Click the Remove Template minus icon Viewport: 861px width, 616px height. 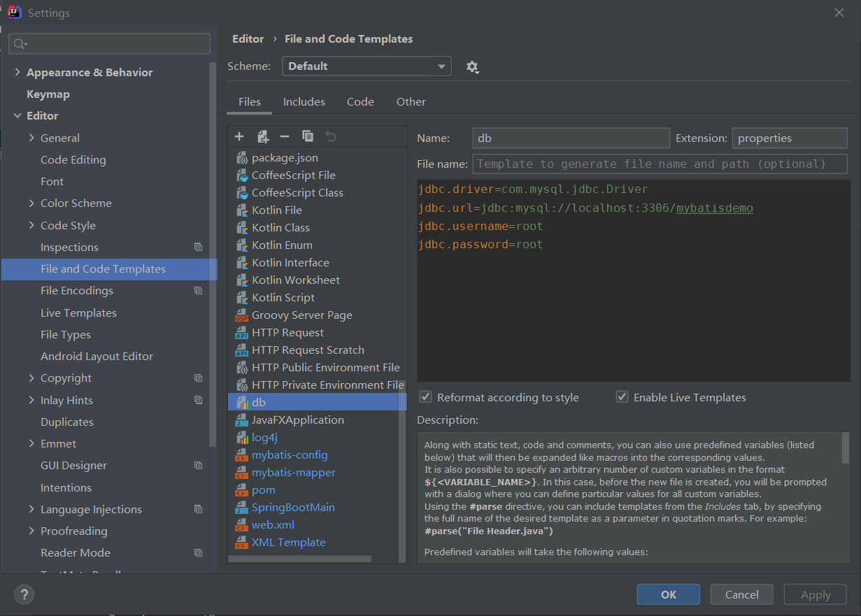pos(285,136)
